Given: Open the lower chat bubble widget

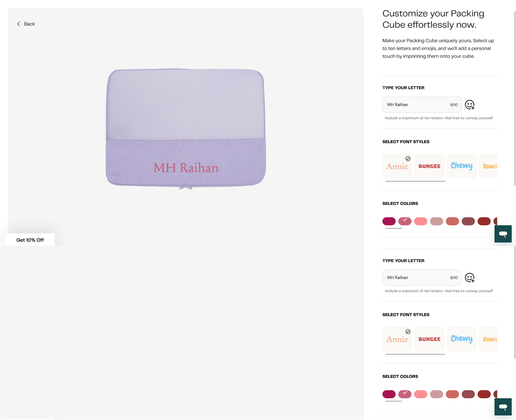Looking at the screenshot, I should [503, 407].
